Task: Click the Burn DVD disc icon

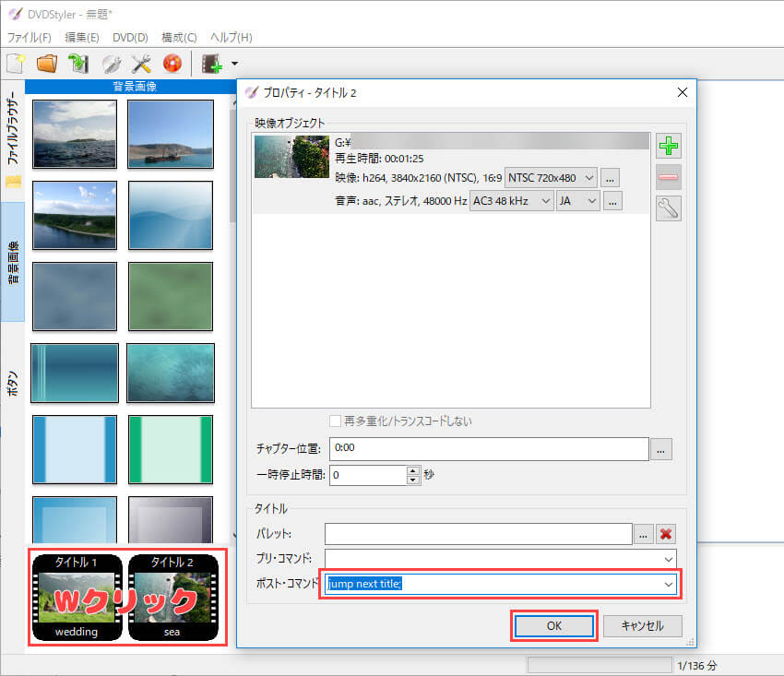Action: point(172,64)
